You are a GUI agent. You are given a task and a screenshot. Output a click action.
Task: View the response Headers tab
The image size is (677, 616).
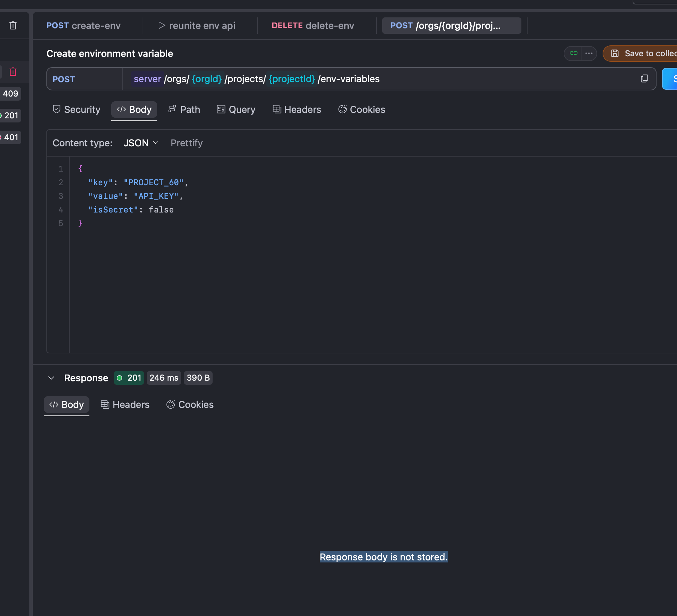125,405
